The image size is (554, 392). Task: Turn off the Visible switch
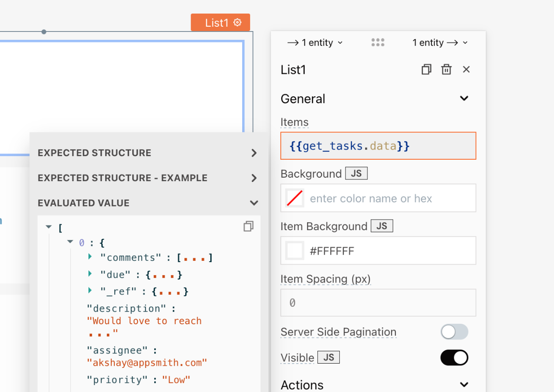pos(454,357)
